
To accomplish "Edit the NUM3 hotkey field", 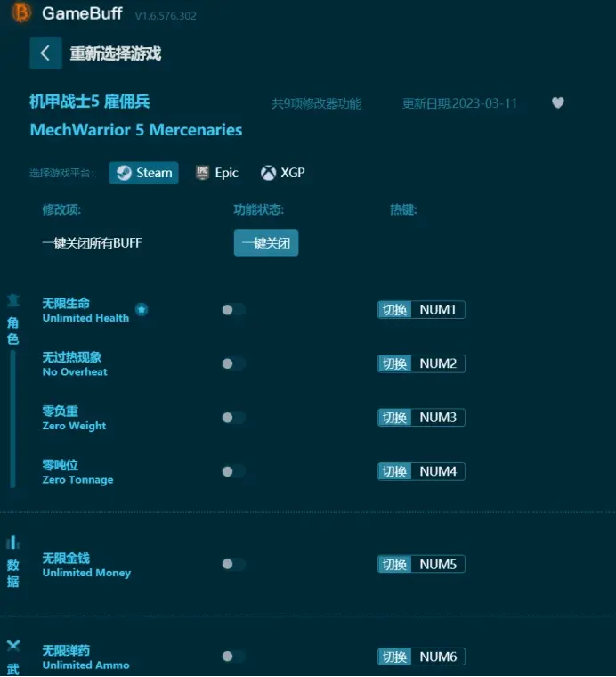I will coord(438,418).
